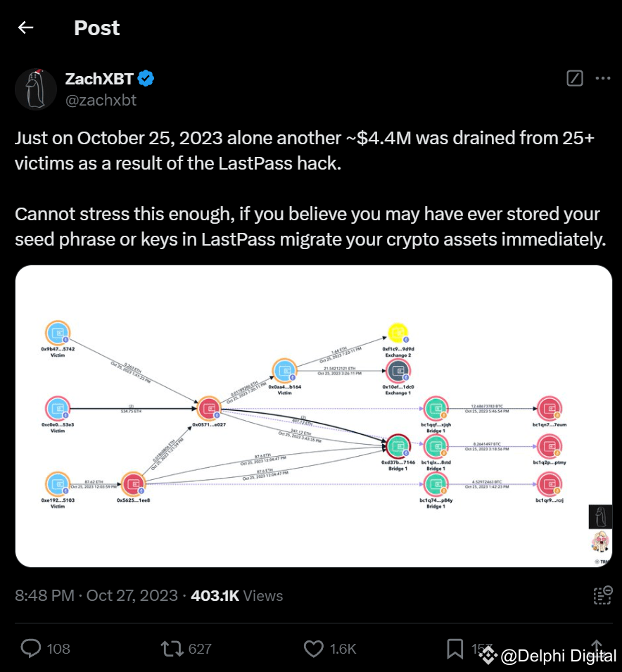Click the penguin thumbnail on image edge
Screen dimensions: 622x672
click(600, 517)
